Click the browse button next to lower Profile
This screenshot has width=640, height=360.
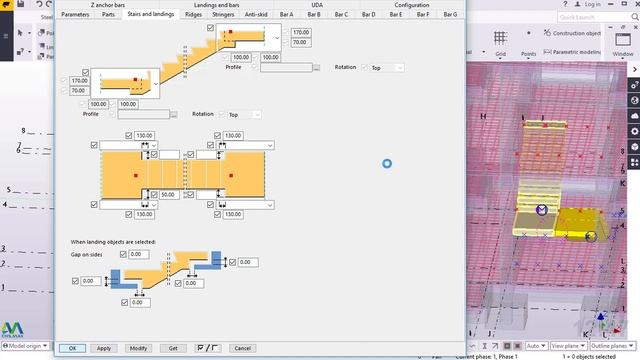click(x=174, y=115)
